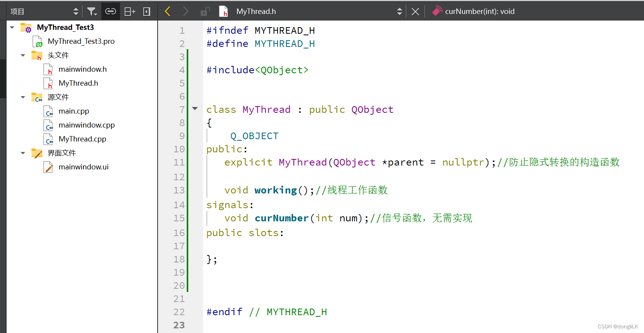The height and width of the screenshot is (333, 644).
Task: Click the mainwindow.cpp file icon
Action: 48,125
